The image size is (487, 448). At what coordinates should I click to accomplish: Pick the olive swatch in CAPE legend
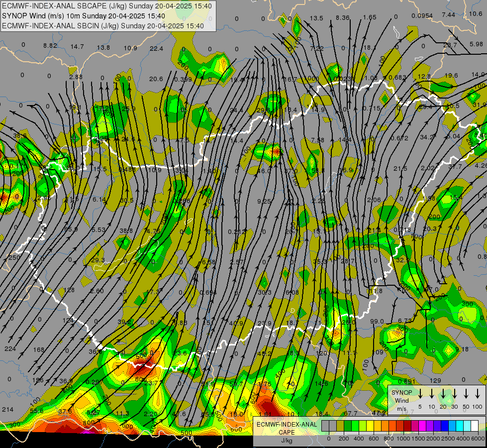[x=340, y=426]
